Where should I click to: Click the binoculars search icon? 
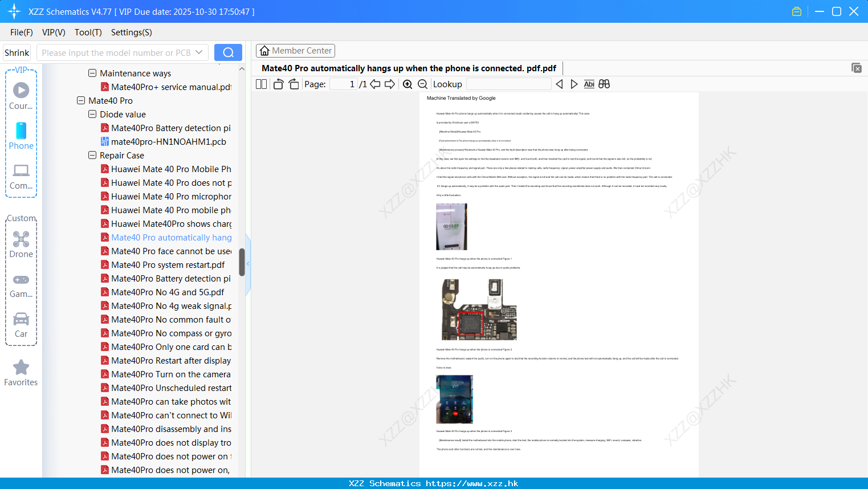click(x=604, y=84)
